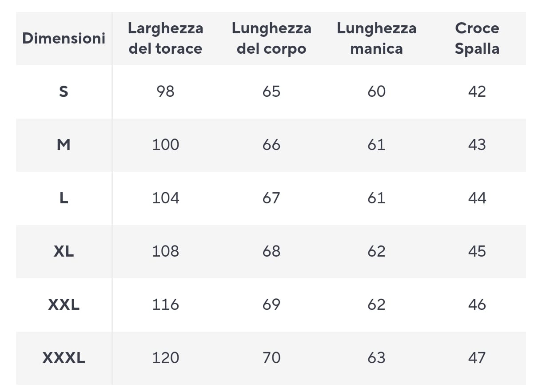Click chest width value 116
542x392 pixels.
coord(165,305)
